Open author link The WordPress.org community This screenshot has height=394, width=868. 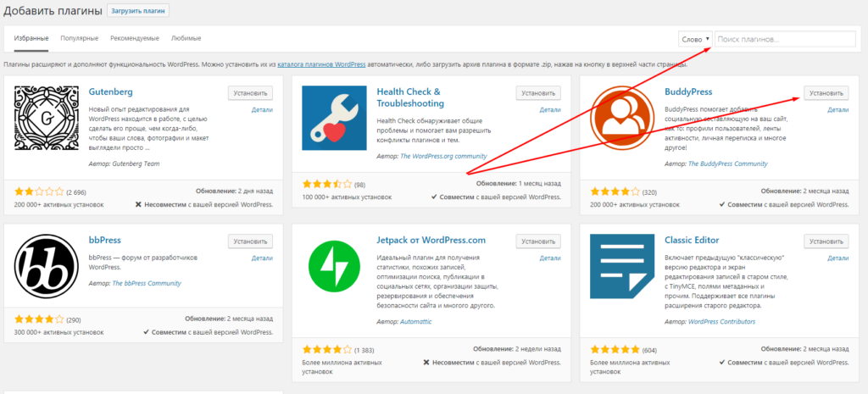point(443,156)
